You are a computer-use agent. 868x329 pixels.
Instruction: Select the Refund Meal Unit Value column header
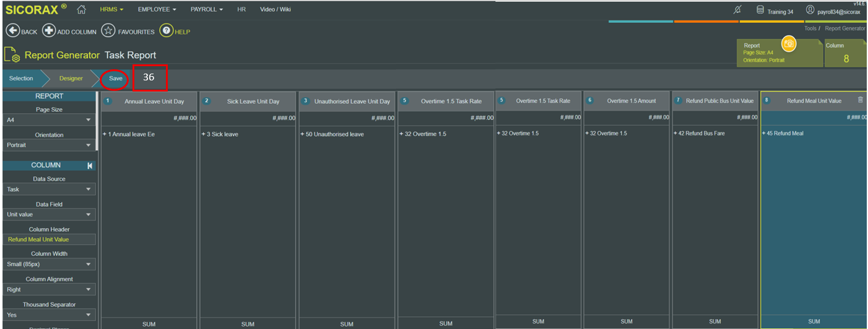[814, 101]
